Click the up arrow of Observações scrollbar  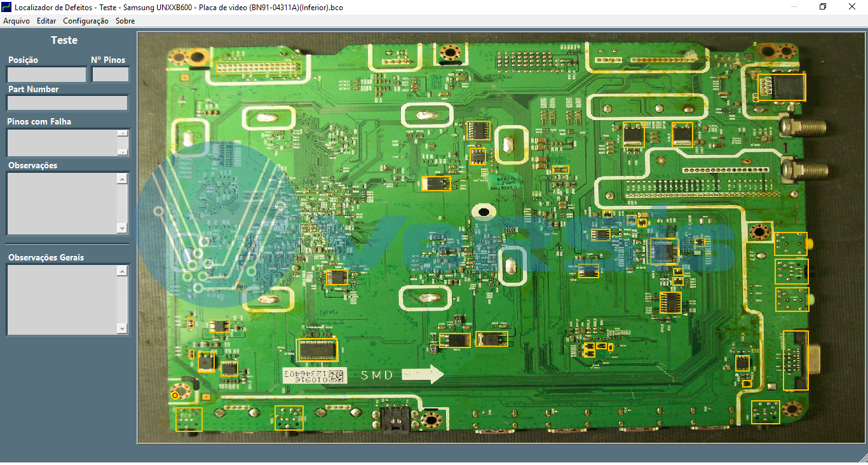pyautogui.click(x=123, y=179)
